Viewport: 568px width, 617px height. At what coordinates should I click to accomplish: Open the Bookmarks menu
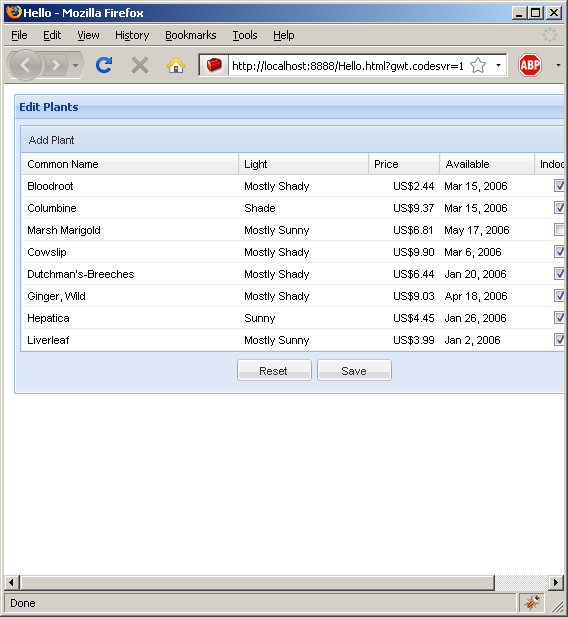pos(191,35)
